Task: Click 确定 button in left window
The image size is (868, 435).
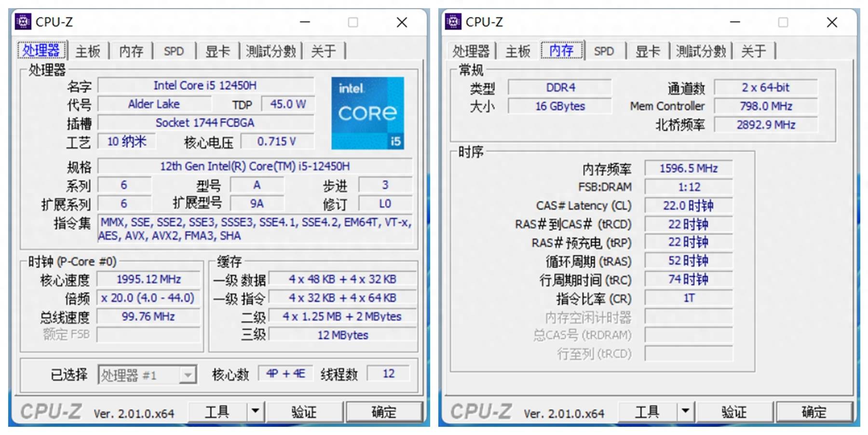Action: click(384, 412)
